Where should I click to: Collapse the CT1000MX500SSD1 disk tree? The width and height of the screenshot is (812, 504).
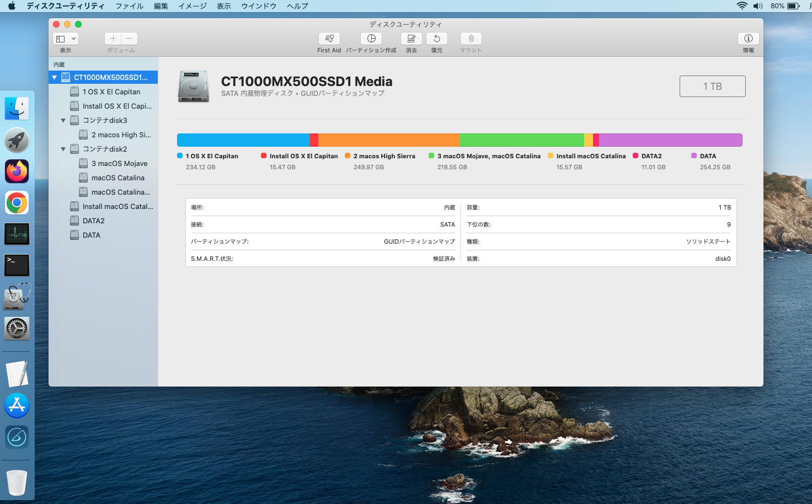[54, 78]
